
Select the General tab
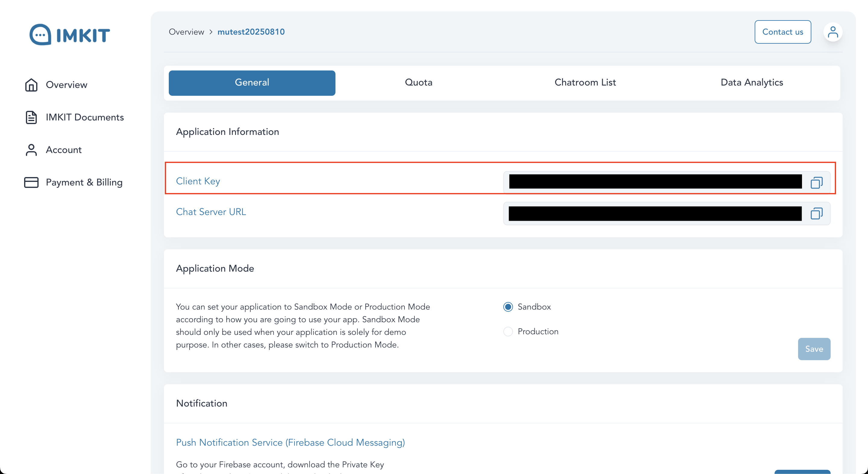252,83
